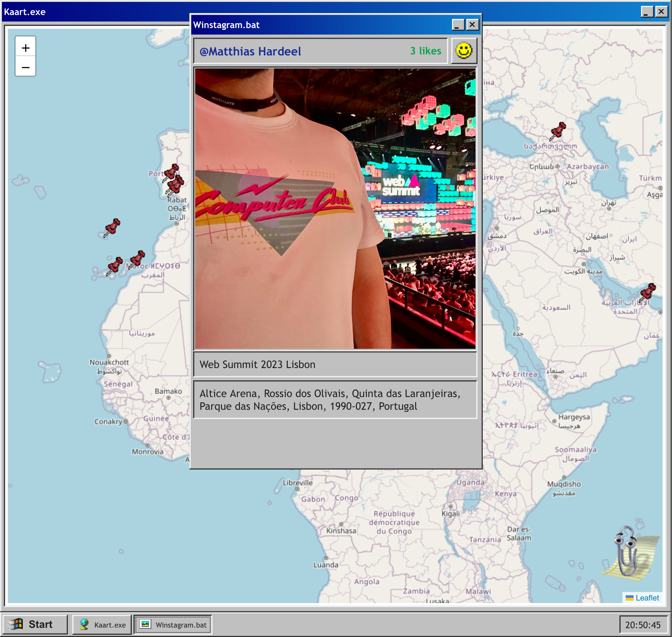Open the Leaflet attribution link
This screenshot has height=637, width=672.
pos(647,598)
